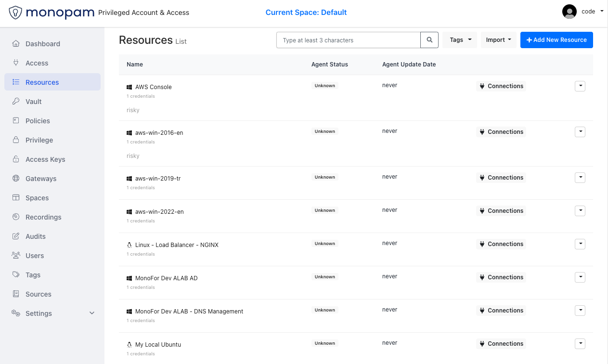Open row actions dropdown for aws-win-2019-tr

click(580, 178)
